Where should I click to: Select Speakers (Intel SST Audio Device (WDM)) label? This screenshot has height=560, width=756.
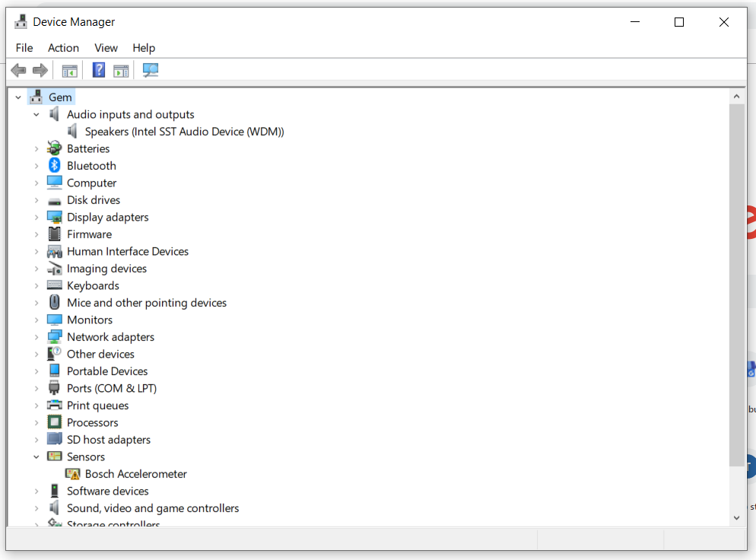[x=184, y=131]
